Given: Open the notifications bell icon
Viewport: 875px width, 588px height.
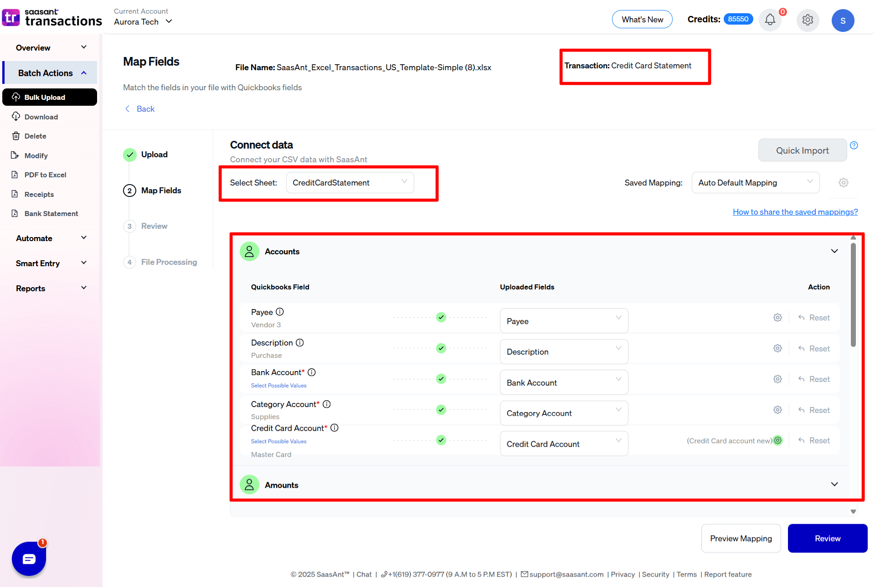Looking at the screenshot, I should tap(770, 20).
